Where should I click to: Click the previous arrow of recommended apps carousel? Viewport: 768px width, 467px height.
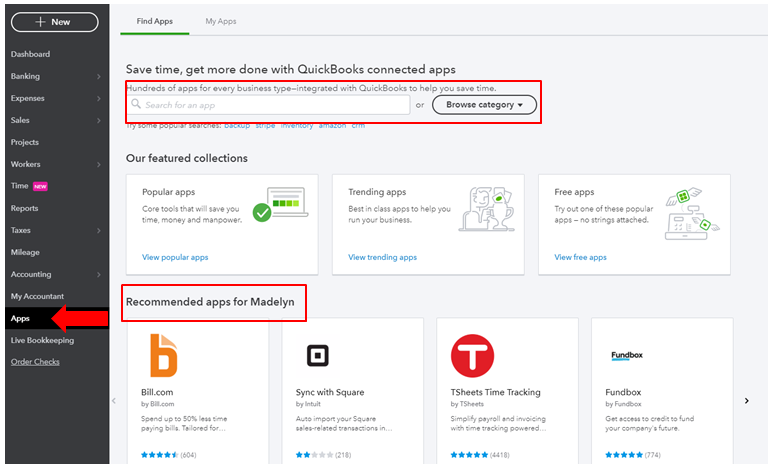pos(114,401)
